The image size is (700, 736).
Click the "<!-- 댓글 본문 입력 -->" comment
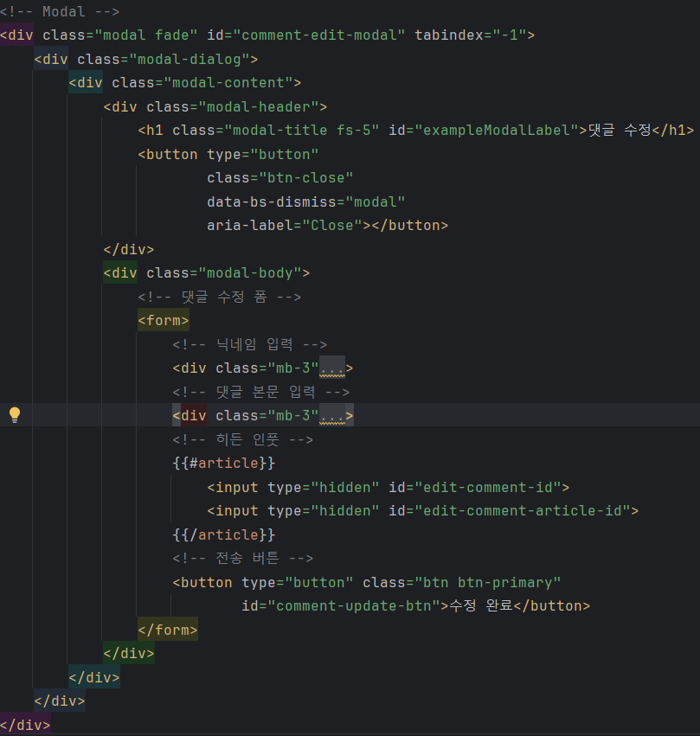[261, 392]
